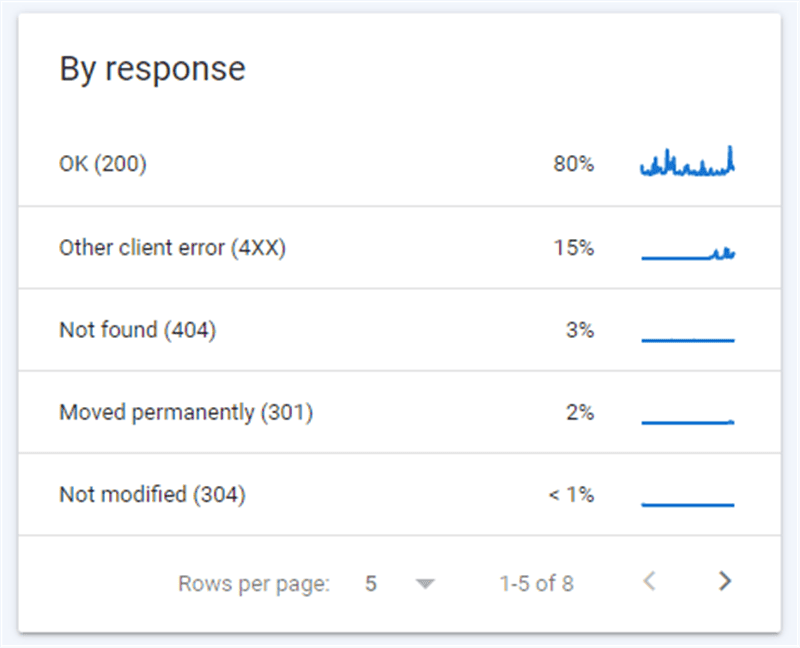Click the 2% Moved permanently percentage

click(579, 412)
